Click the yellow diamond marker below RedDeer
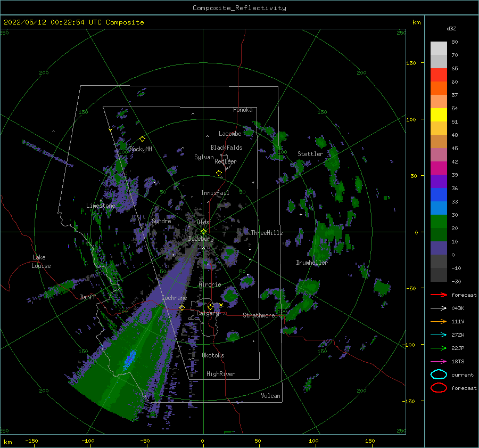Image resolution: width=479 pixels, height=448 pixels. pos(219,173)
